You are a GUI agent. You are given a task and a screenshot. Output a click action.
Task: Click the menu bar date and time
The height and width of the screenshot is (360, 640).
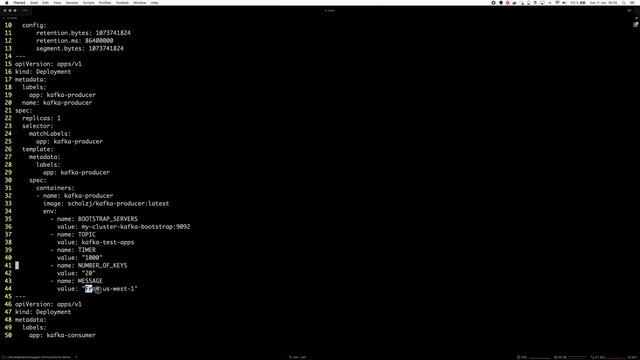pyautogui.click(x=604, y=2)
